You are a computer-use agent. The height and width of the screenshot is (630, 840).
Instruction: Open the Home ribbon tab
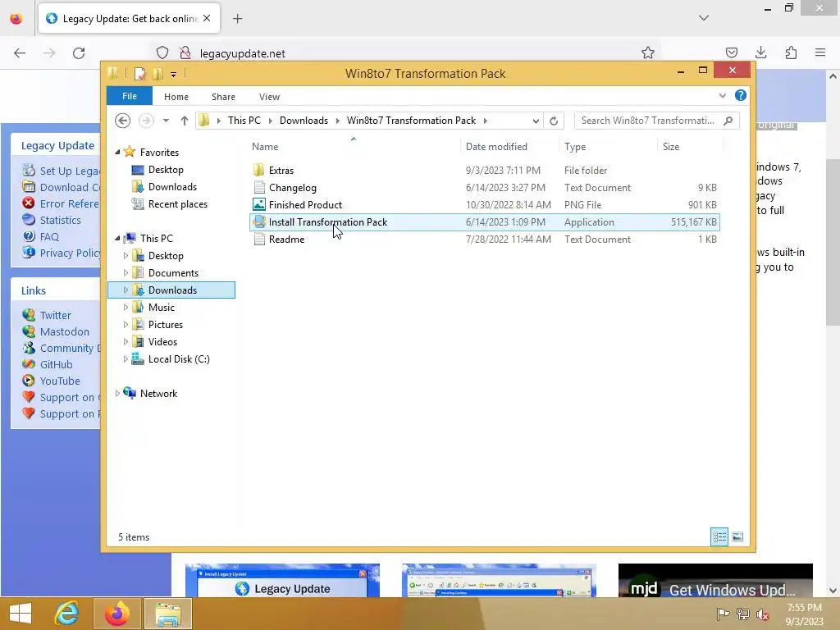pos(176,97)
